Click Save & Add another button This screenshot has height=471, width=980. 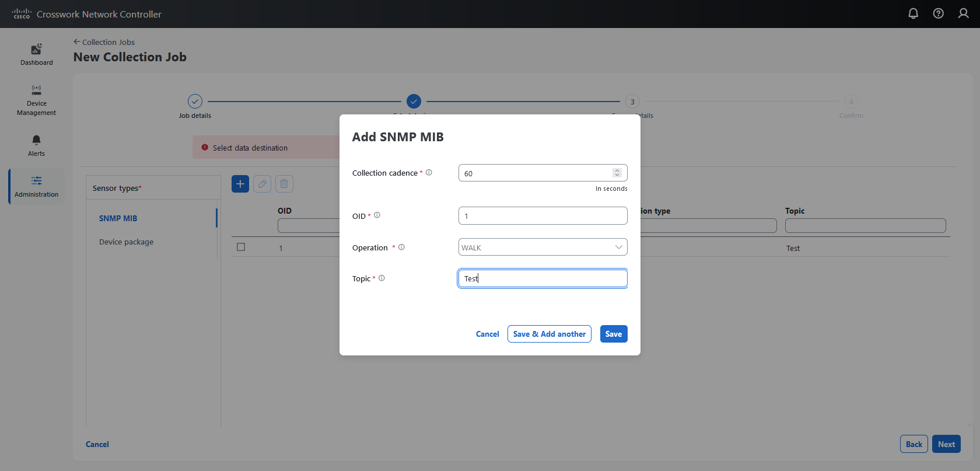[x=549, y=334]
